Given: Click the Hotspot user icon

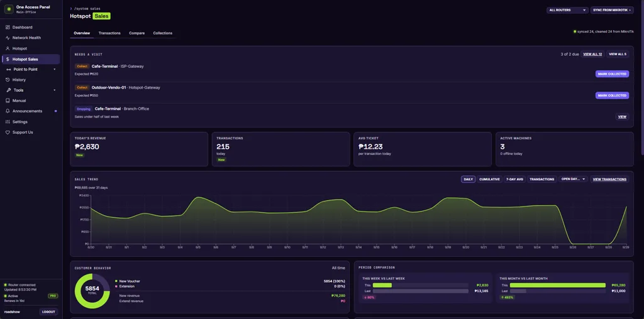Looking at the screenshot, I should (8, 48).
